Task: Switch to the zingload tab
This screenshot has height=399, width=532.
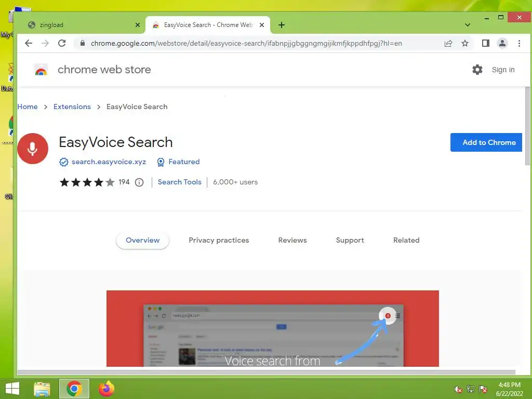Action: [x=82, y=25]
